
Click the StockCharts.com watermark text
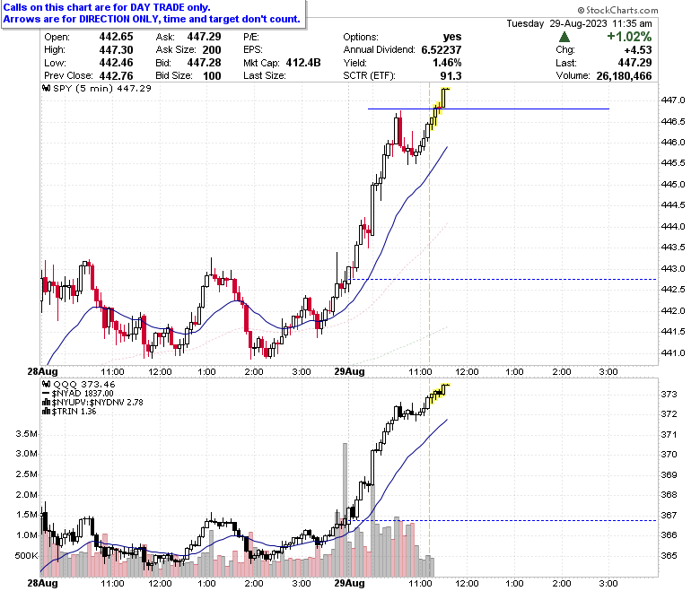point(617,10)
